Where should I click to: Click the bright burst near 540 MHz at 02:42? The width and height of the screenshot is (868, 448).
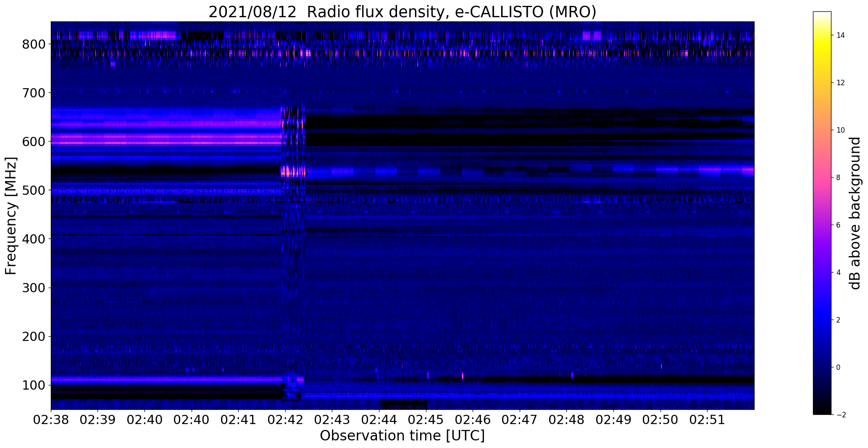[293, 171]
